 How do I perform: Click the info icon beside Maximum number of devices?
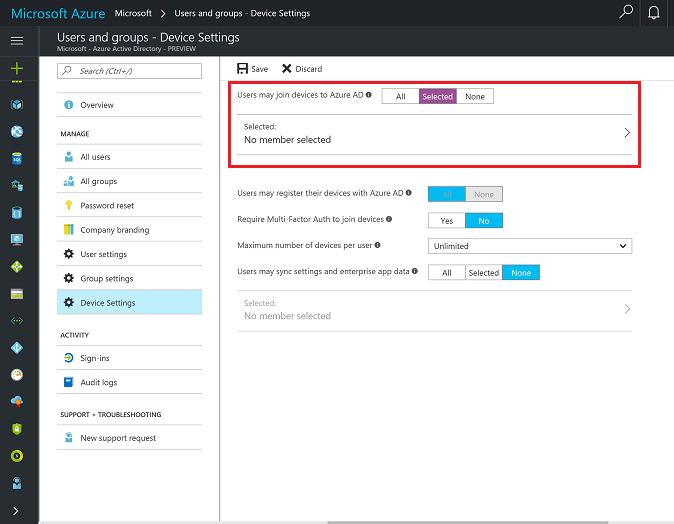tap(378, 245)
